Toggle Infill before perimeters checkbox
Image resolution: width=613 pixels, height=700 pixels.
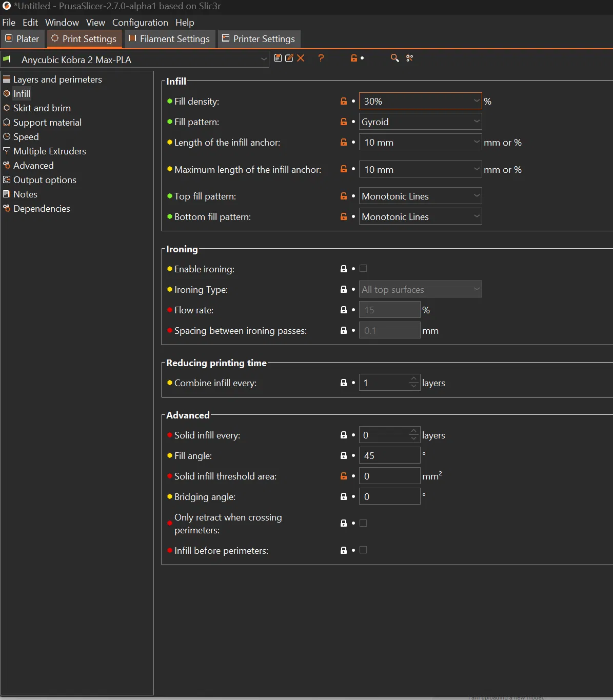tap(363, 550)
